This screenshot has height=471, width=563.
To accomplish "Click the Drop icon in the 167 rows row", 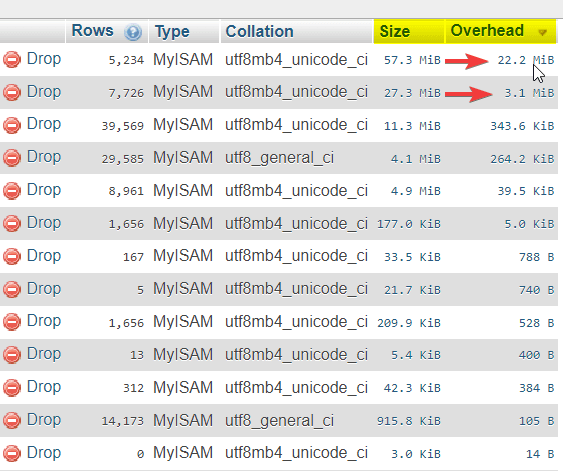I will click(12, 257).
